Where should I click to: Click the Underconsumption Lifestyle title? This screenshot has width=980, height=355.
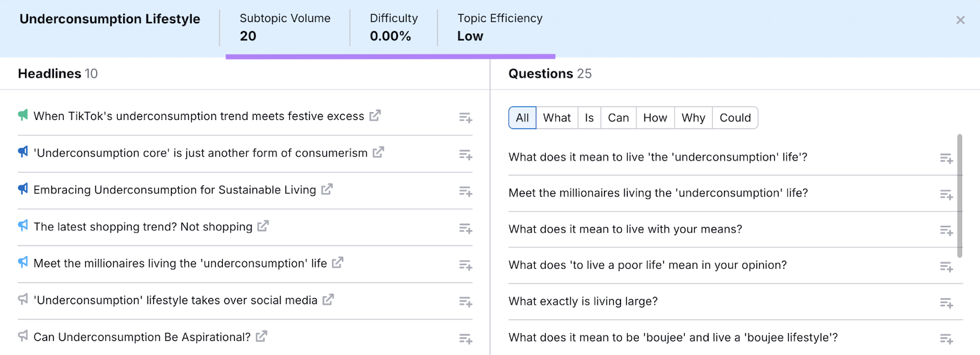(110, 19)
